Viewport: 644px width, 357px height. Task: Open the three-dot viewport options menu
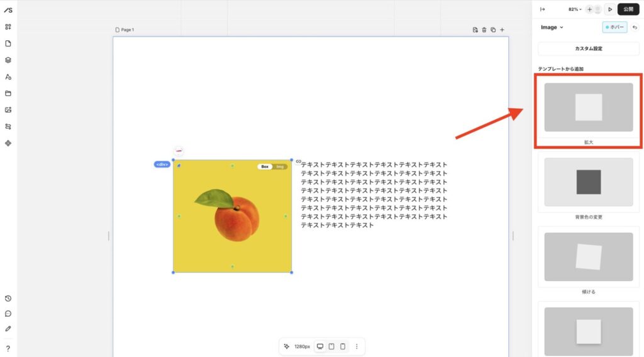click(x=357, y=346)
